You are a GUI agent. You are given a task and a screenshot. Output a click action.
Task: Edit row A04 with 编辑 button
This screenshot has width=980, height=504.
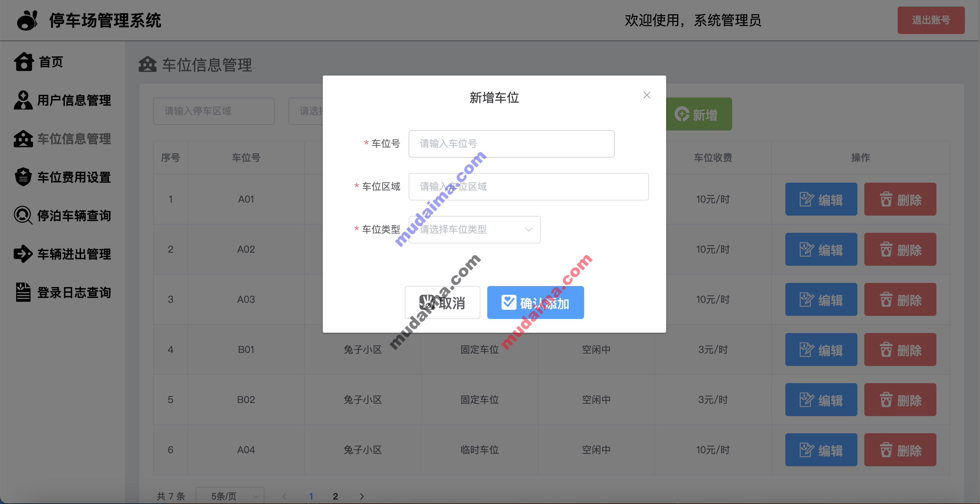pyautogui.click(x=821, y=450)
